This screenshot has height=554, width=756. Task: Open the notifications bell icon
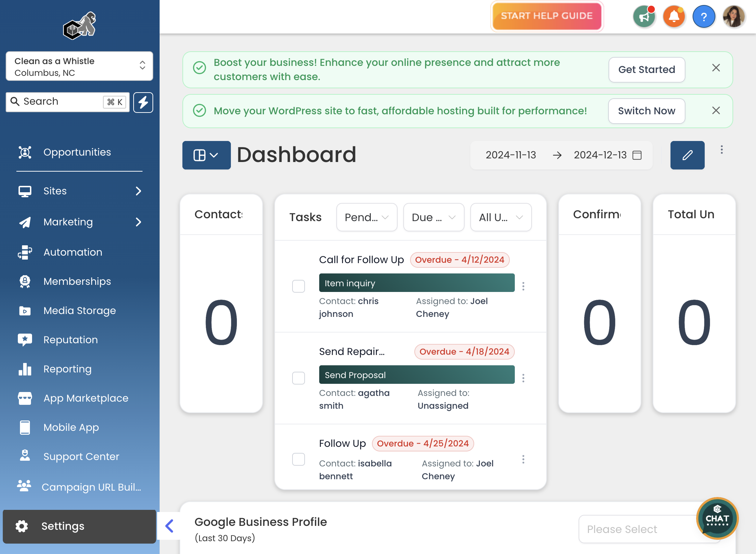coord(674,16)
